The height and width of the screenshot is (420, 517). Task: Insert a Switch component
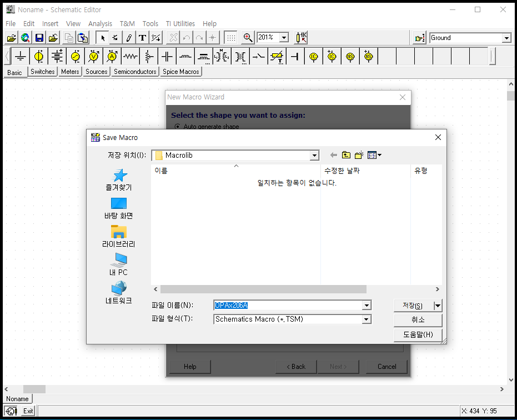[x=259, y=57]
